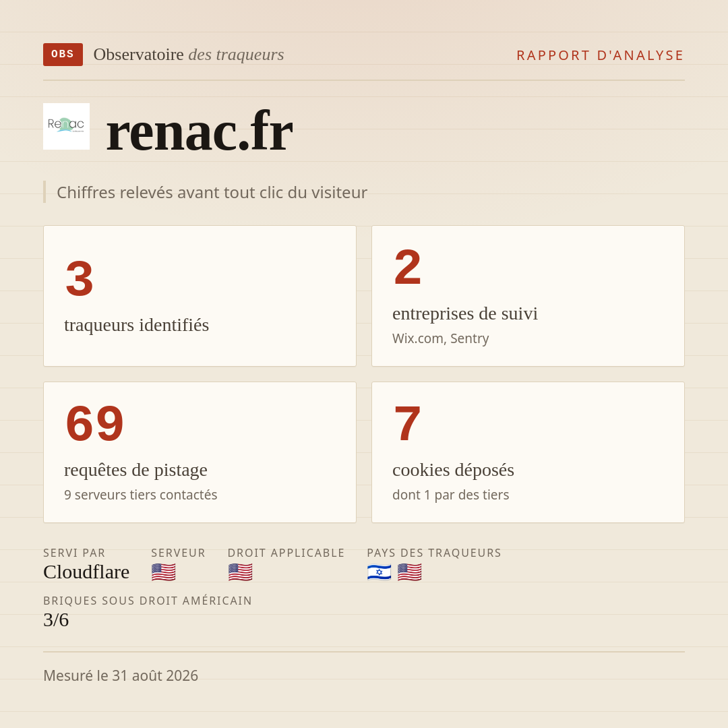Click the red OBS logo badge
728x728 pixels.
[63, 55]
